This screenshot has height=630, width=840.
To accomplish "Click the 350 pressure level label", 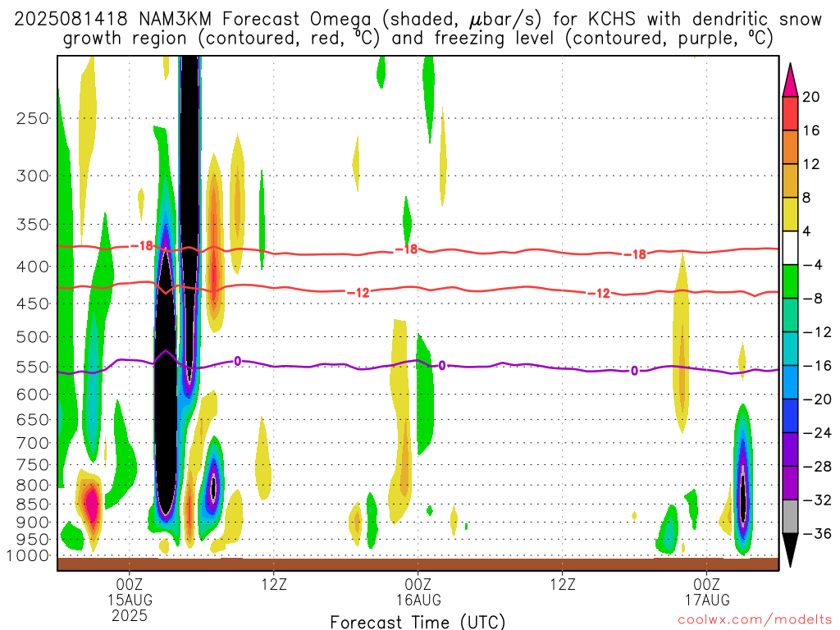I will coord(33,225).
